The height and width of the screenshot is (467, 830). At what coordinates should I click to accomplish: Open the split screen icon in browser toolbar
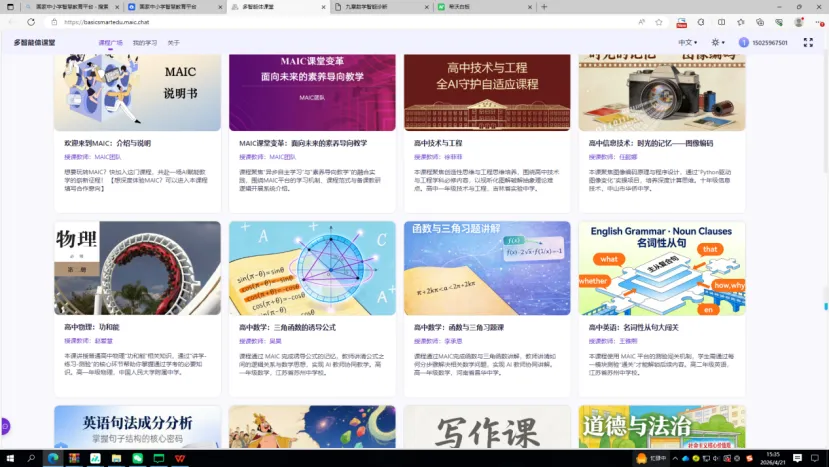tap(721, 22)
